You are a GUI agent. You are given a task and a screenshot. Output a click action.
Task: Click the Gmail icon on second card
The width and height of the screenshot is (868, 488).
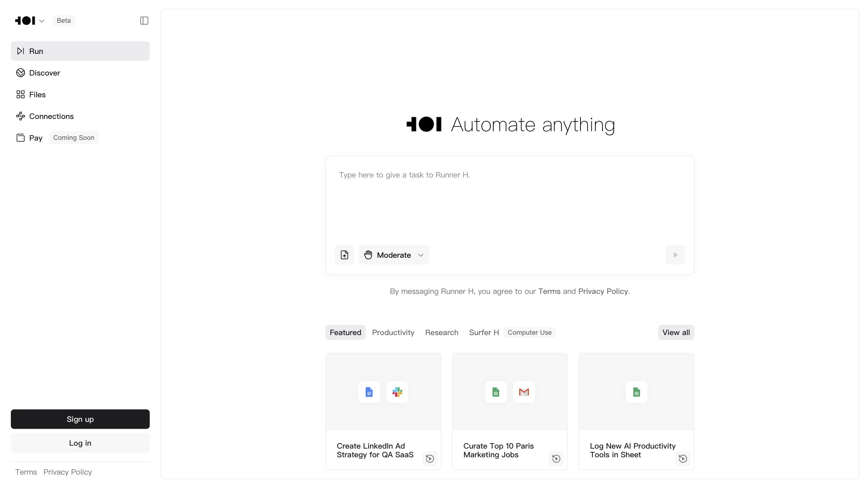click(x=524, y=392)
